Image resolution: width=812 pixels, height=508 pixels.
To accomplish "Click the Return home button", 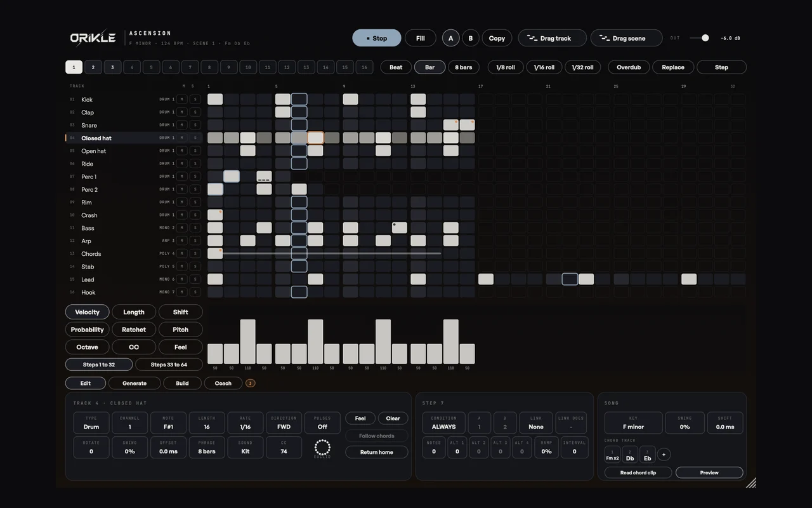I will click(x=377, y=452).
